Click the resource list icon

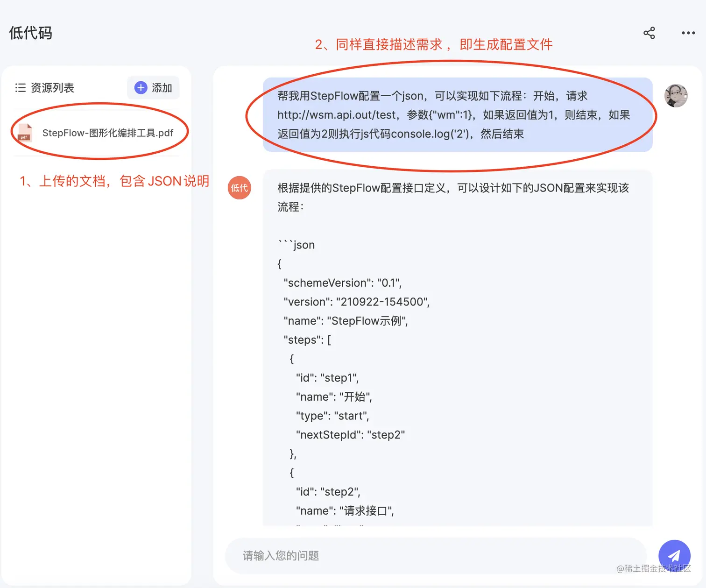[x=20, y=88]
